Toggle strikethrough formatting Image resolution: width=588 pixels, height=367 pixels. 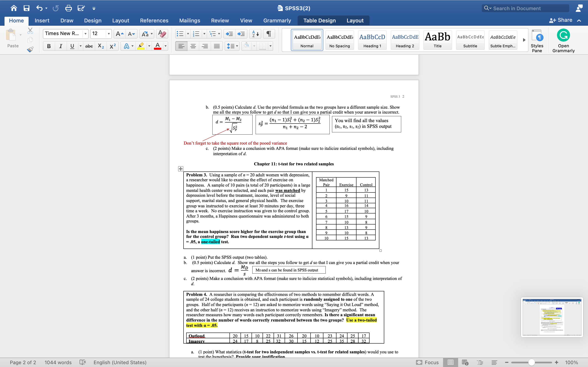(89, 46)
